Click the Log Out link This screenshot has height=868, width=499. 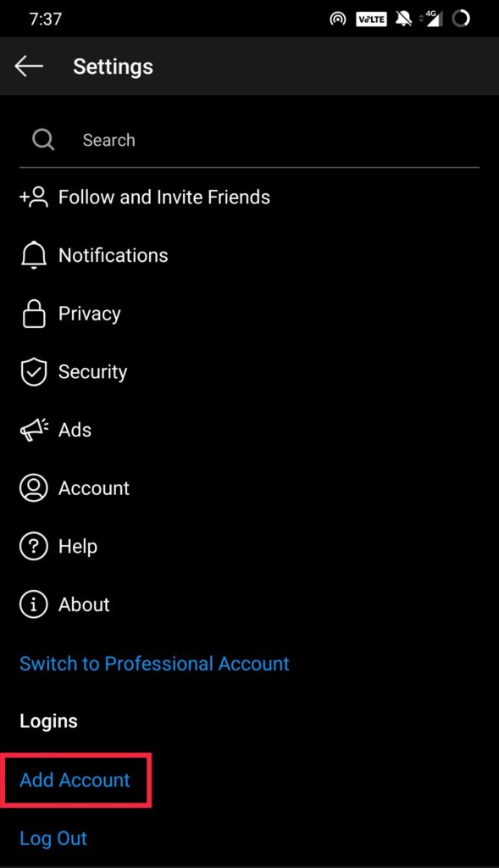(53, 838)
